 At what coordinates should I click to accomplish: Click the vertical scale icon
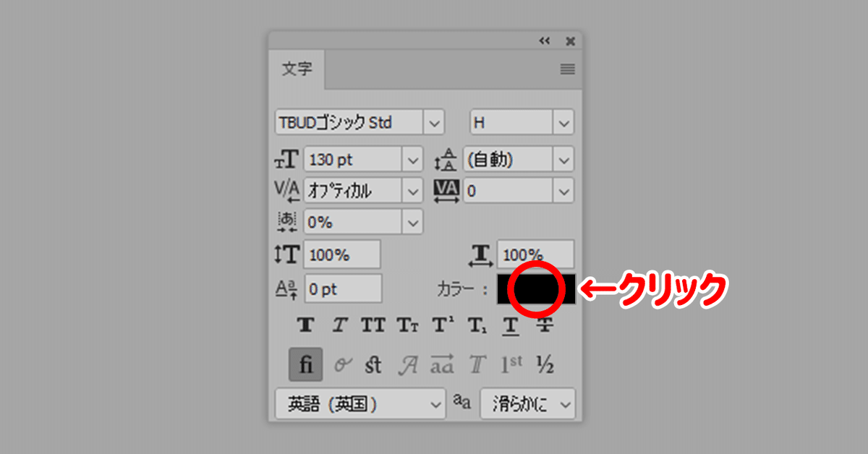pos(286,254)
